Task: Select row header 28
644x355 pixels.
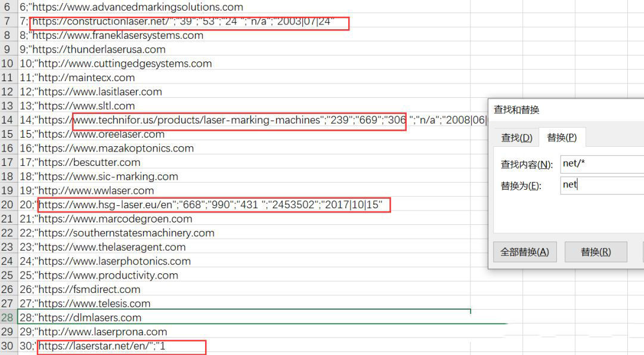Action: (7, 317)
